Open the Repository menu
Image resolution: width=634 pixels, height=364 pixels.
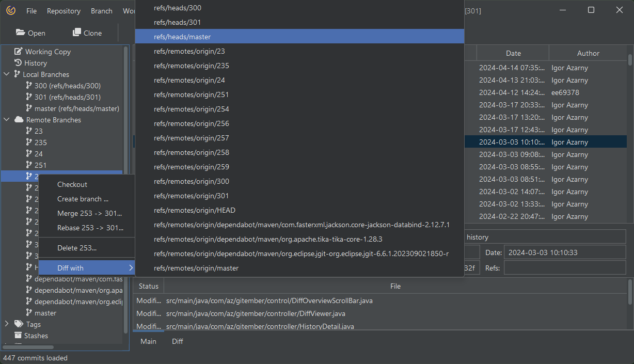click(x=64, y=11)
